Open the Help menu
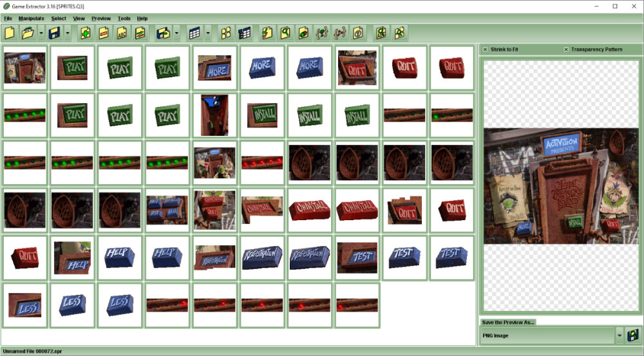This screenshot has width=644, height=356. 142,19
